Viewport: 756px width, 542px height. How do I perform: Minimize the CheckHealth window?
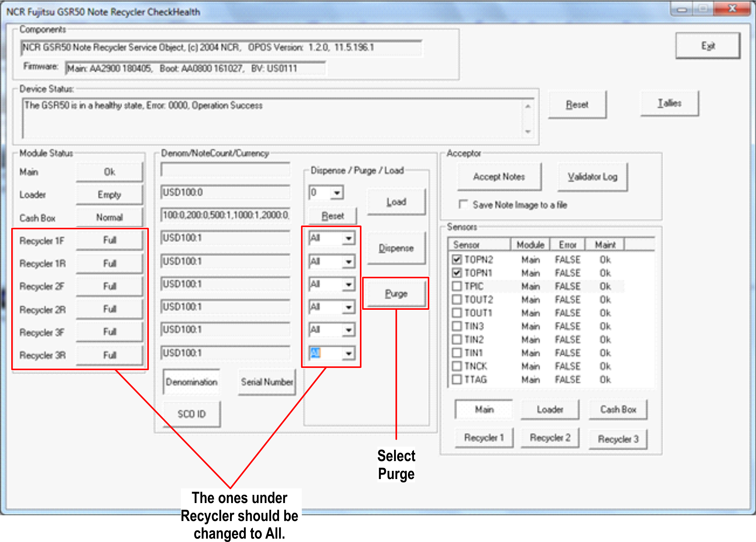click(682, 9)
